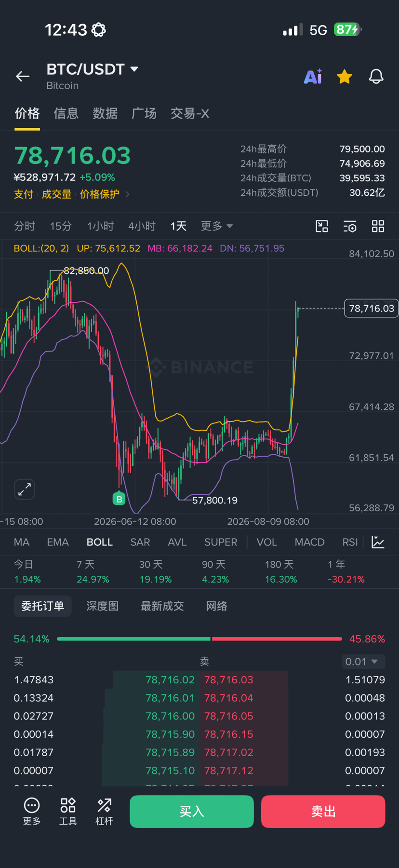
Task: Enable the MACD sub-indicator
Action: point(310,542)
